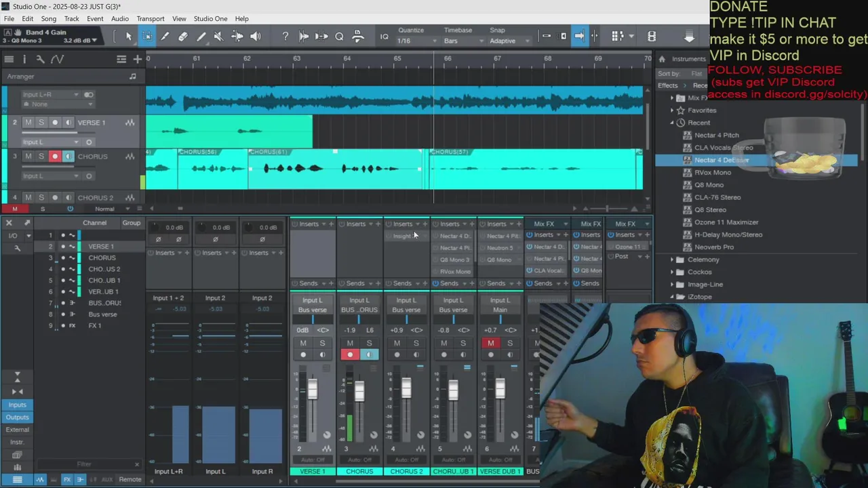The height and width of the screenshot is (488, 868).
Task: Open the Track menu
Action: 71,18
